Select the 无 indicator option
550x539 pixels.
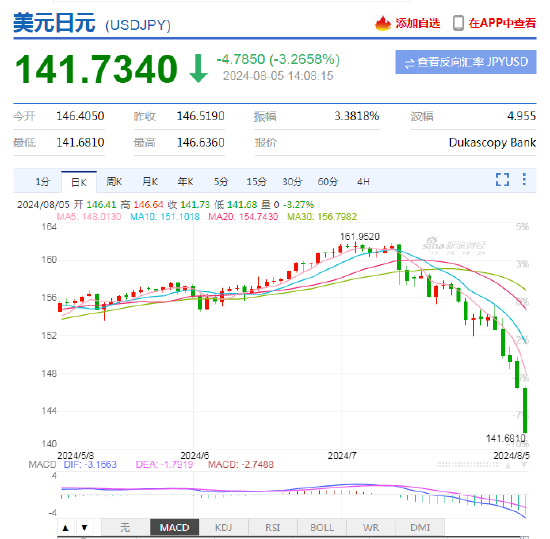(125, 527)
